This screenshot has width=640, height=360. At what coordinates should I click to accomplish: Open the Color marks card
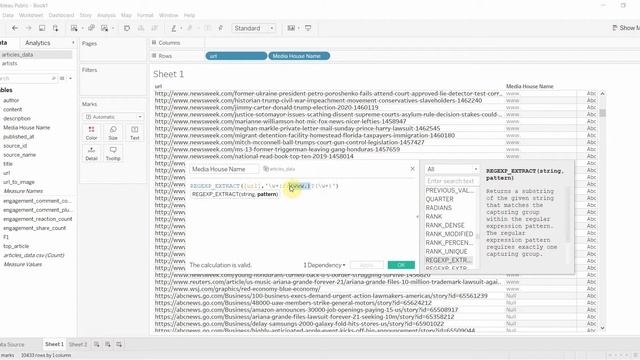91,133
